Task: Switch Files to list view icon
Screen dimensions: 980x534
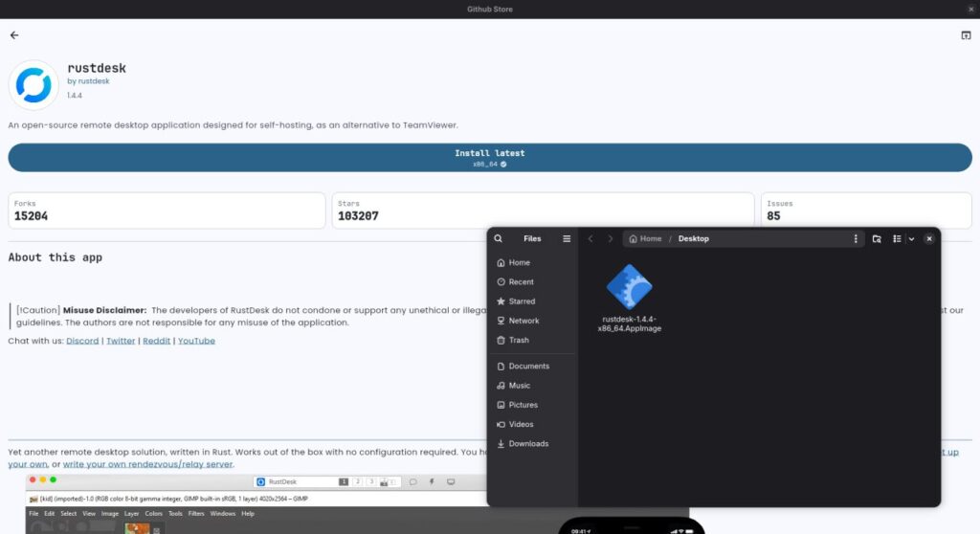Action: pos(897,238)
